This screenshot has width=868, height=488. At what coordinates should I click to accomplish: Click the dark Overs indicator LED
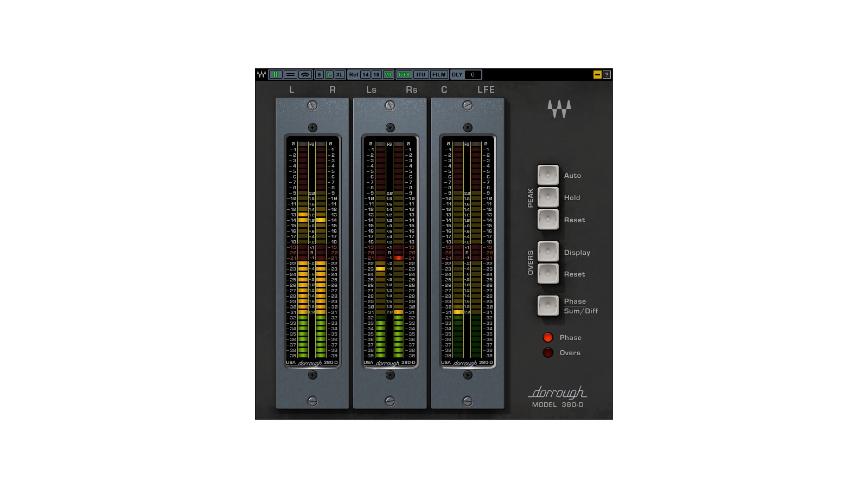click(548, 352)
